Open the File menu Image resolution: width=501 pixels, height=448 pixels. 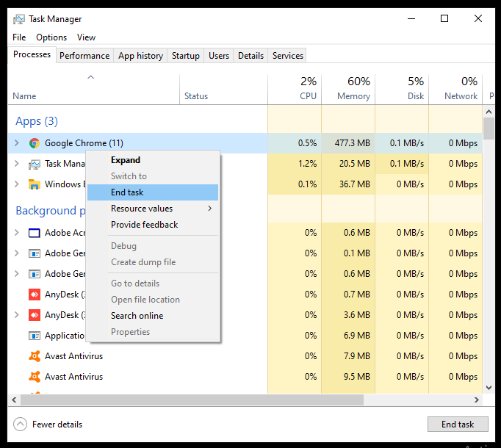pyautogui.click(x=19, y=37)
